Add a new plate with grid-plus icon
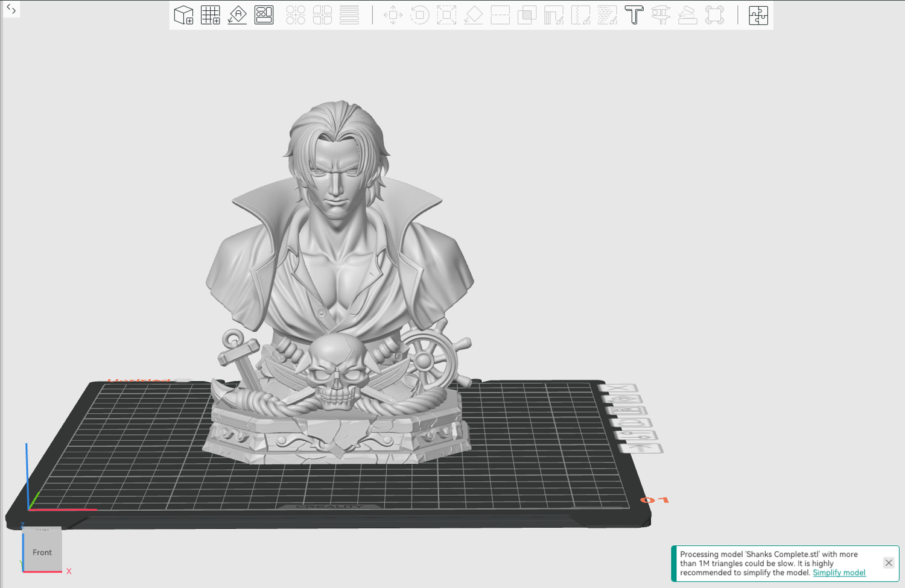This screenshot has height=588, width=905. (x=211, y=15)
